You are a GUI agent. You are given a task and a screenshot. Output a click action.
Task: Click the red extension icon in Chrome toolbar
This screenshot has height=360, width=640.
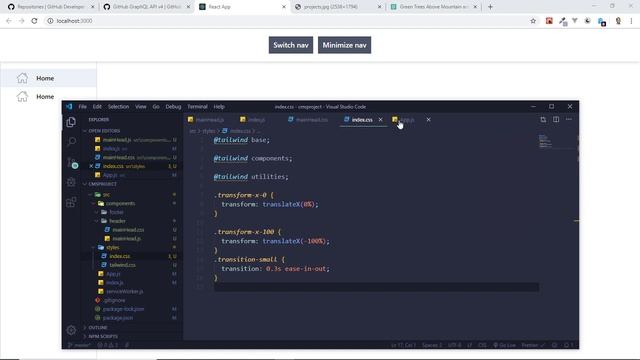pos(549,21)
